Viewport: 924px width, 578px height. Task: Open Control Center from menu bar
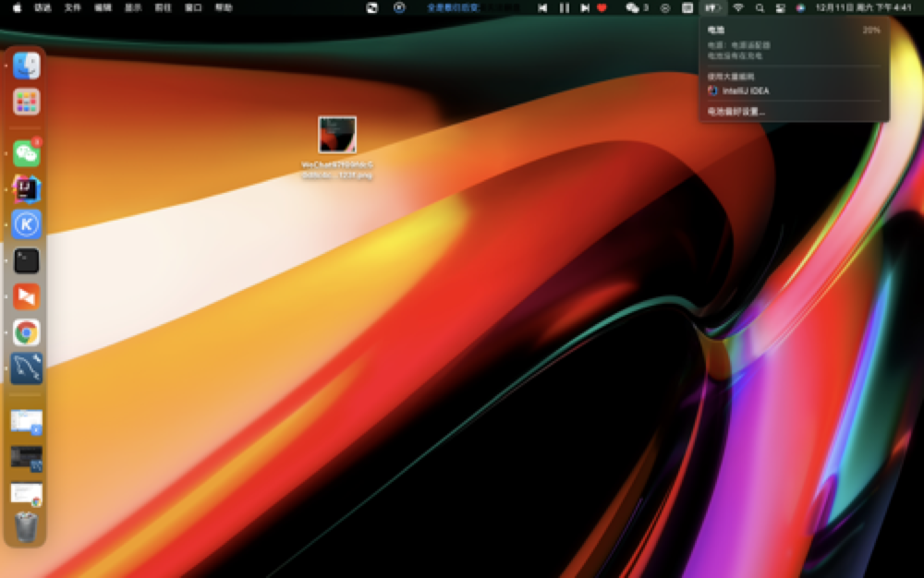780,7
